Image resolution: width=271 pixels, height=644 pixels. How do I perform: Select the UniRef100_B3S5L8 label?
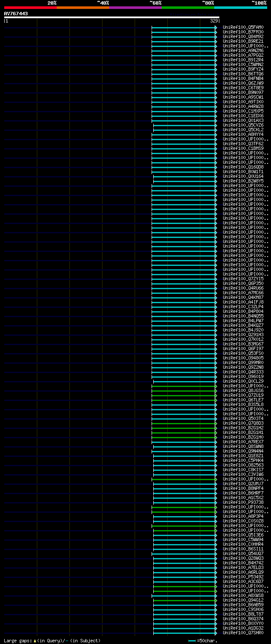[x=243, y=405]
